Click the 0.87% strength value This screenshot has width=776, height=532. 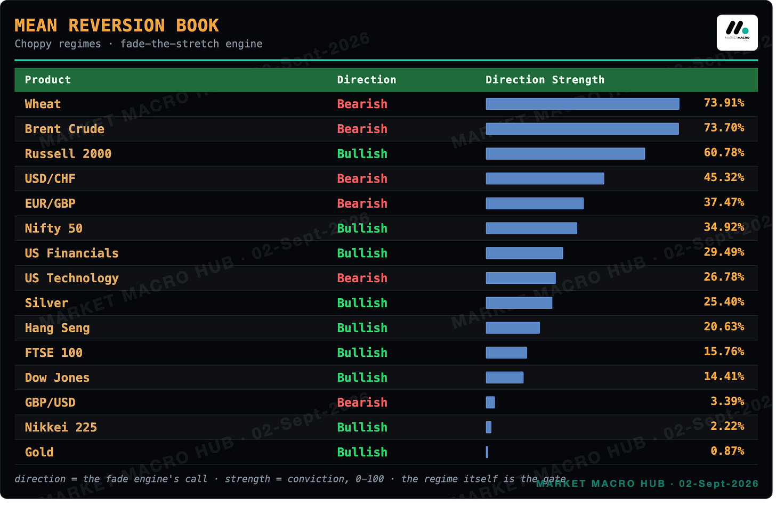727,451
